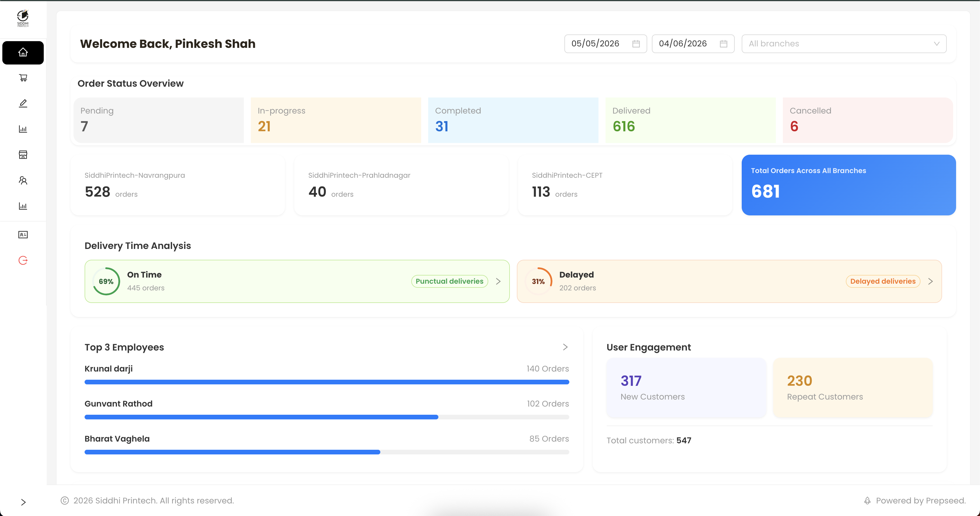Click the copyright icon in footer
This screenshot has height=516, width=980.
(65, 501)
